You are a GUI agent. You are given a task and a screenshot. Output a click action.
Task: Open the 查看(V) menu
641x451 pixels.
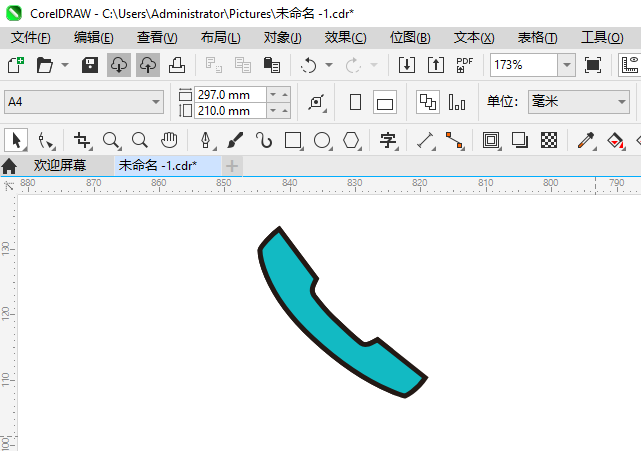click(157, 38)
